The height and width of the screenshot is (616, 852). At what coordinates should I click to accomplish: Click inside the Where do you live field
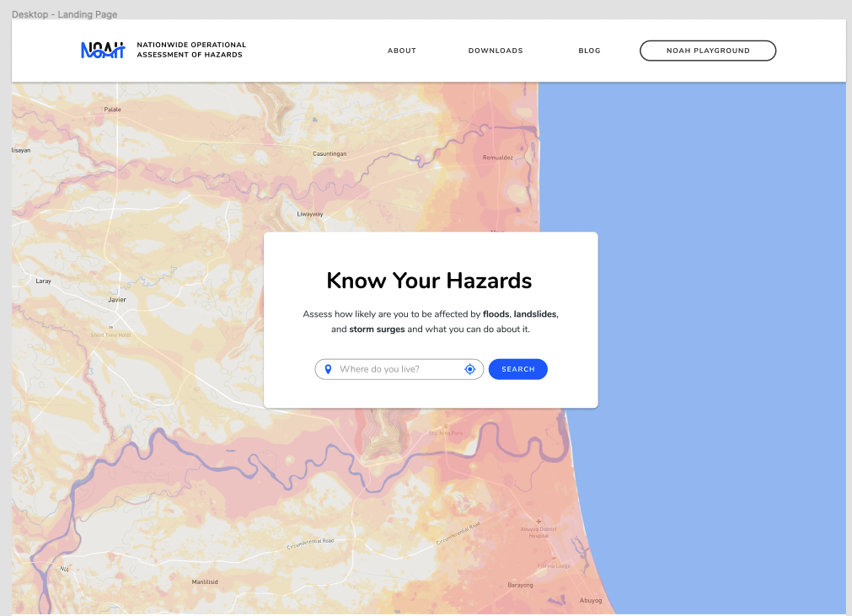pyautogui.click(x=396, y=369)
